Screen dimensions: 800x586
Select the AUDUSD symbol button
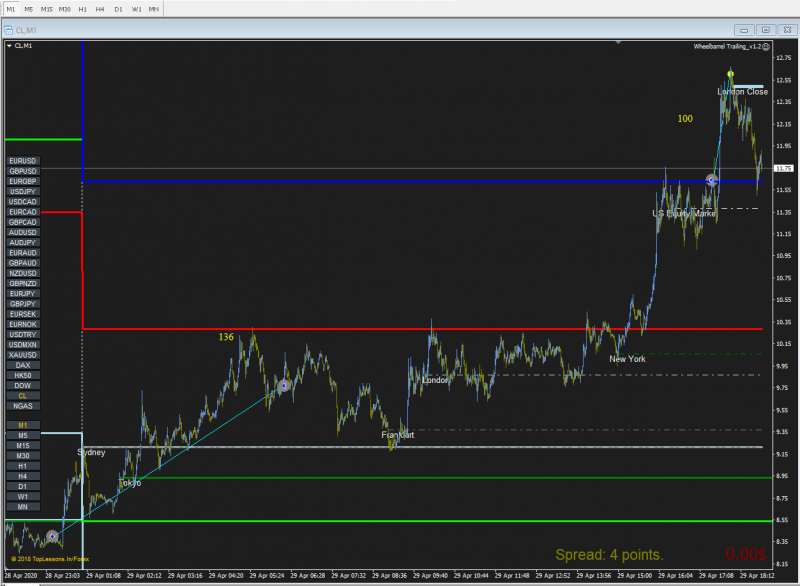(23, 233)
